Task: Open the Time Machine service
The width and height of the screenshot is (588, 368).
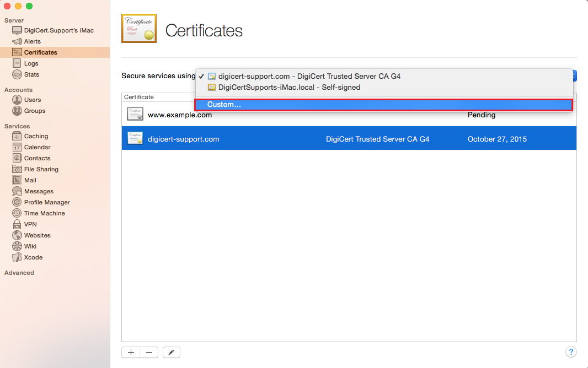Action: 44,213
